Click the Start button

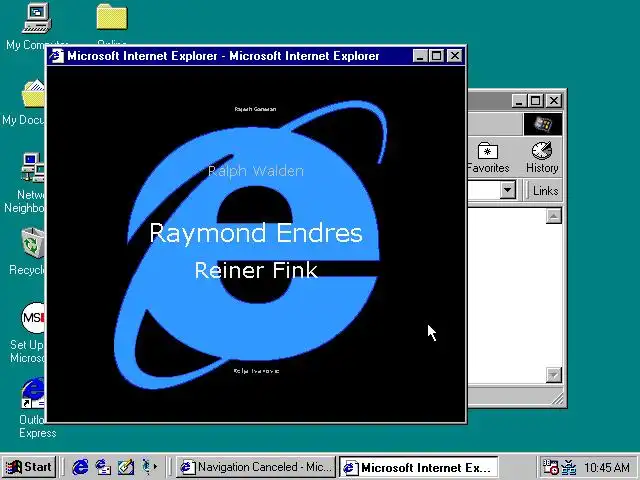click(29, 467)
